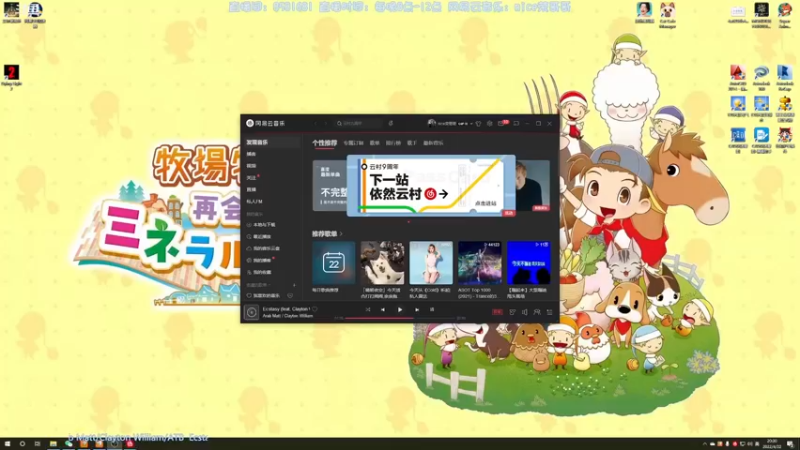Screen dimensions: 800x450
Task: Switch to the 最新音乐 tab
Action: [x=433, y=143]
